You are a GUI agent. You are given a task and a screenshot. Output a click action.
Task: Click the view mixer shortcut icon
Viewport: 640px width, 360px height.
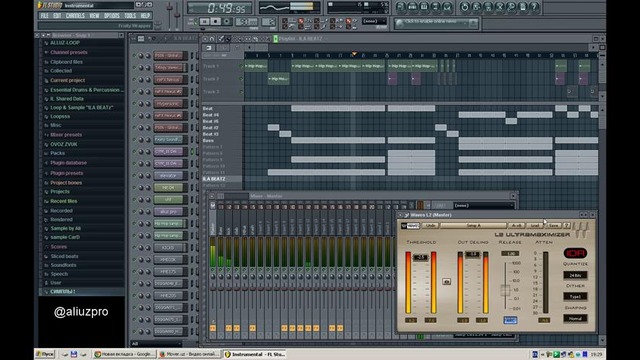[447, 7]
